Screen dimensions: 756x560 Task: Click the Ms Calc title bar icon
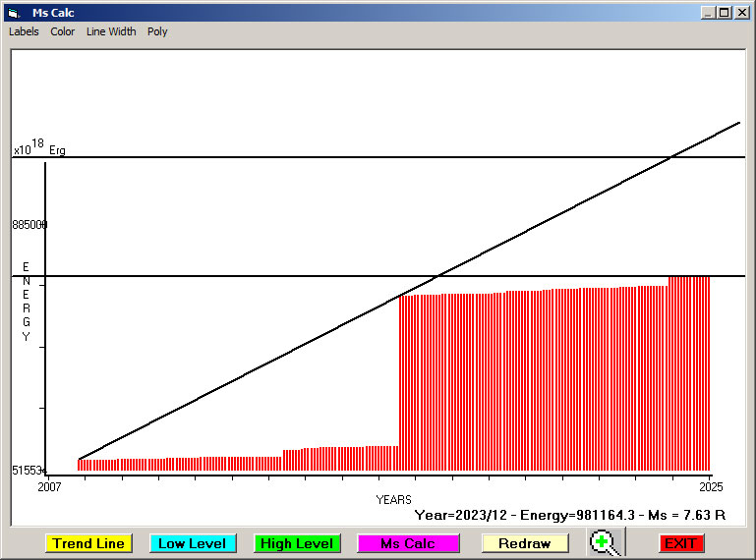point(14,13)
